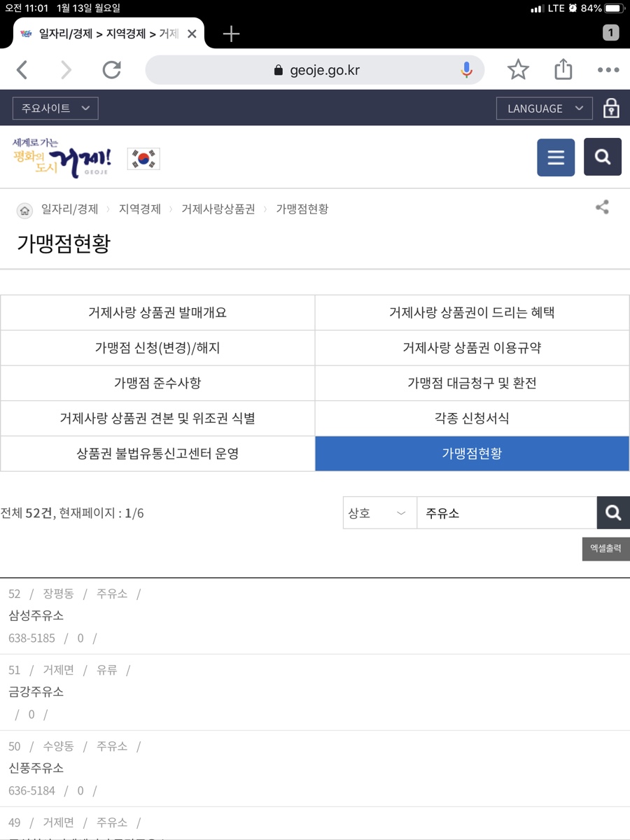The width and height of the screenshot is (630, 840).
Task: Open 거제사랑 상품권 발매개요 tab
Action: pos(157,313)
